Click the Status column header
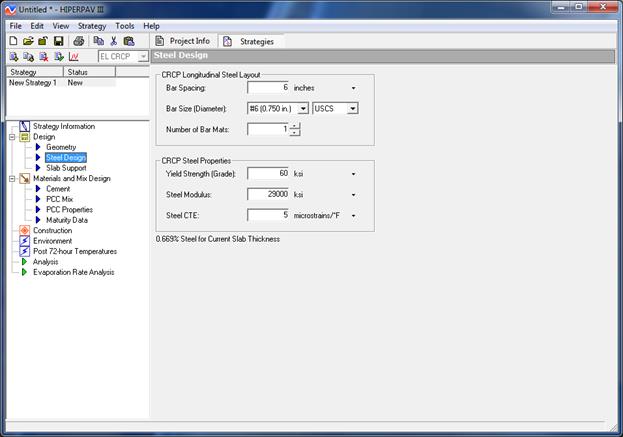The image size is (623, 437). tap(89, 72)
